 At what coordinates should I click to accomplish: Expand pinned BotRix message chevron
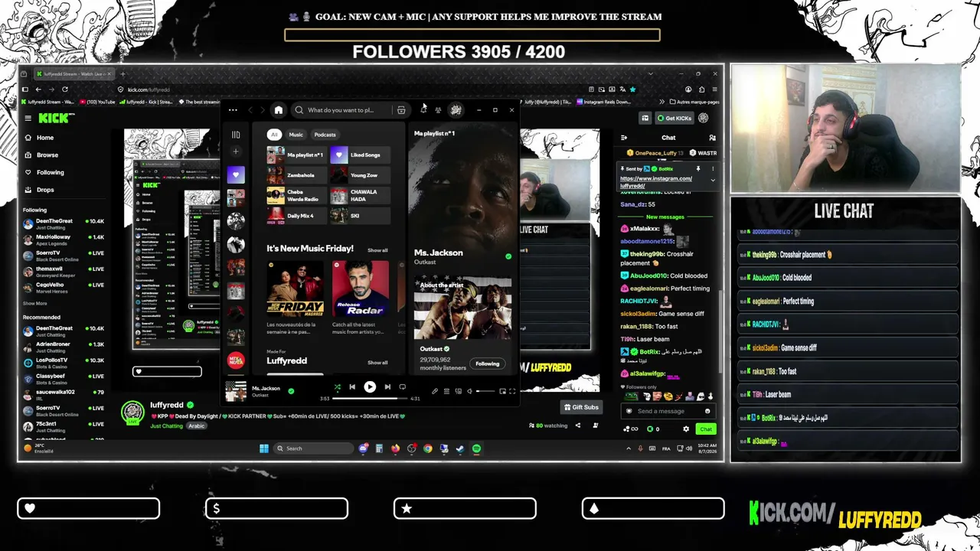point(713,180)
